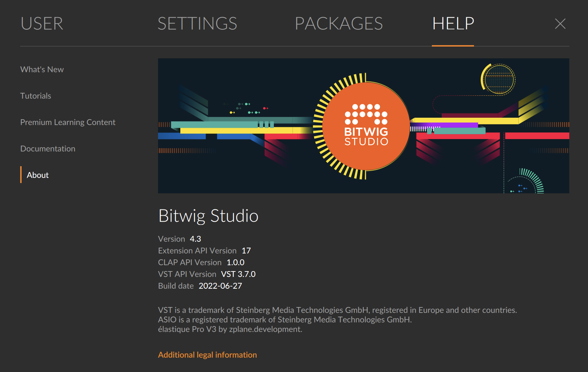Screen dimensions: 588x372
Task: Switch to the USER tab
Action: (x=42, y=24)
